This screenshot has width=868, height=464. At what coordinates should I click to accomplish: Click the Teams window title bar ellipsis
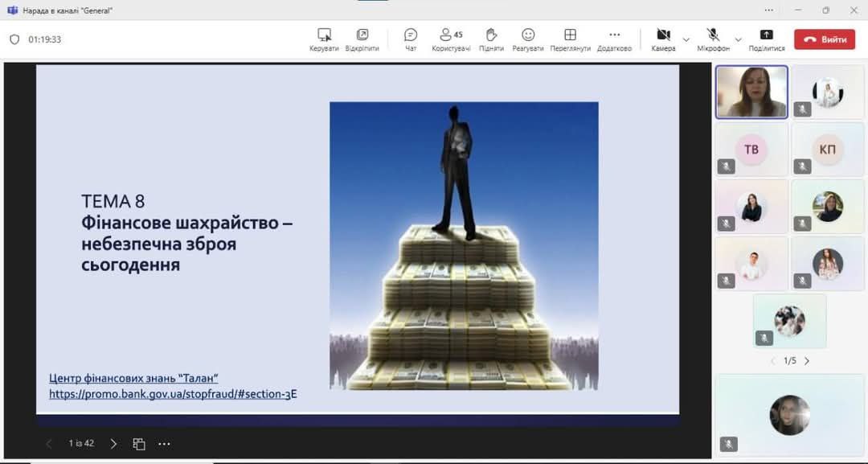[x=769, y=10]
